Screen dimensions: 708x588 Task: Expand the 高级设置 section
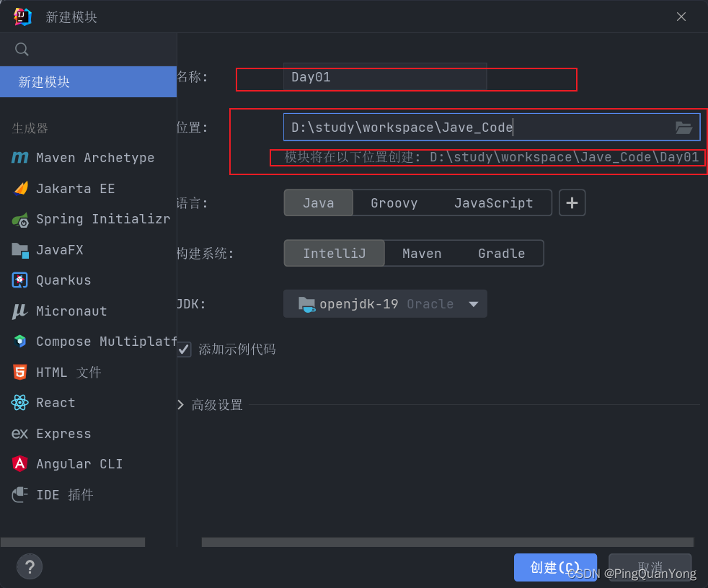181,405
